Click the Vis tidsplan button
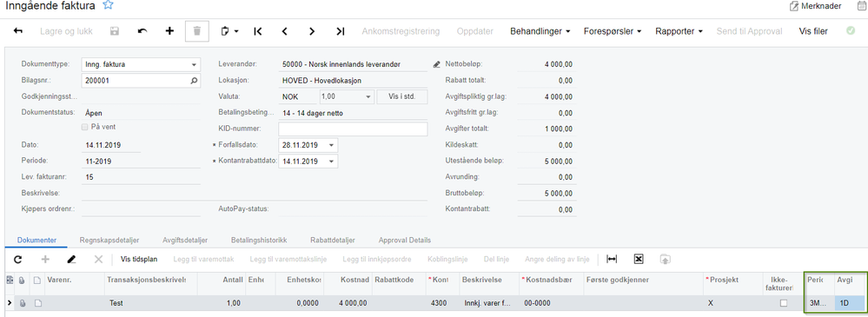 (138, 259)
